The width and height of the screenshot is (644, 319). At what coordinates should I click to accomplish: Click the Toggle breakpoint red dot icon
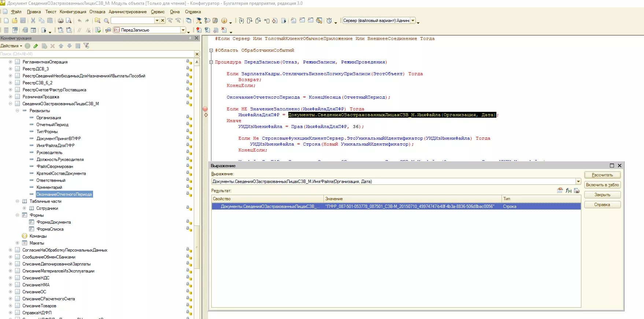199,30
